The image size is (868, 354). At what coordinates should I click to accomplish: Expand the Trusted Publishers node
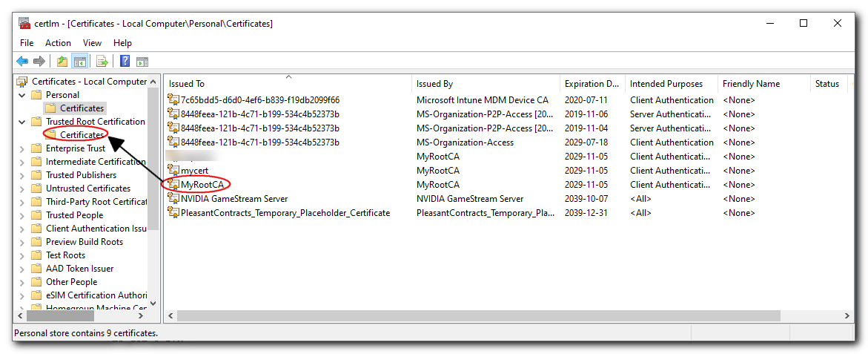(22, 175)
